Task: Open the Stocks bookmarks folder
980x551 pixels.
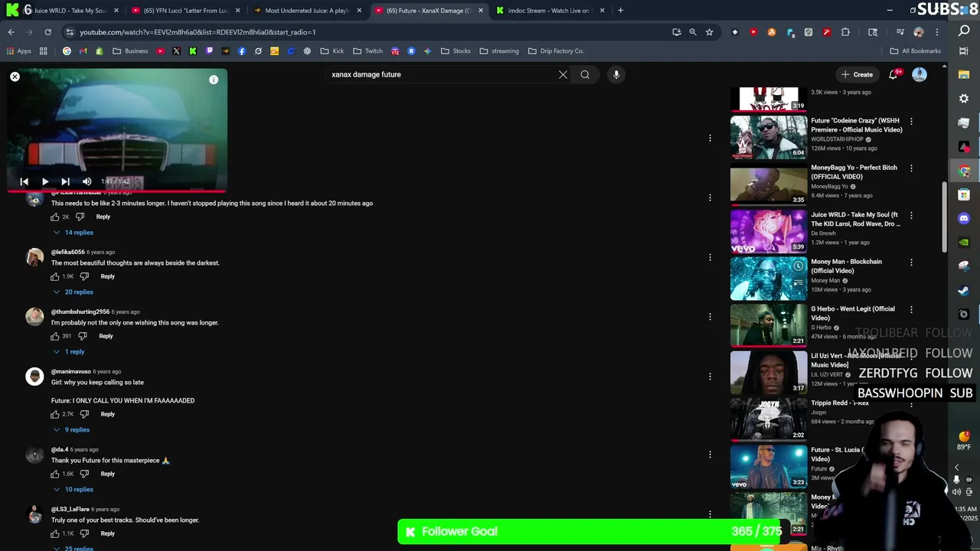Action: tap(456, 51)
